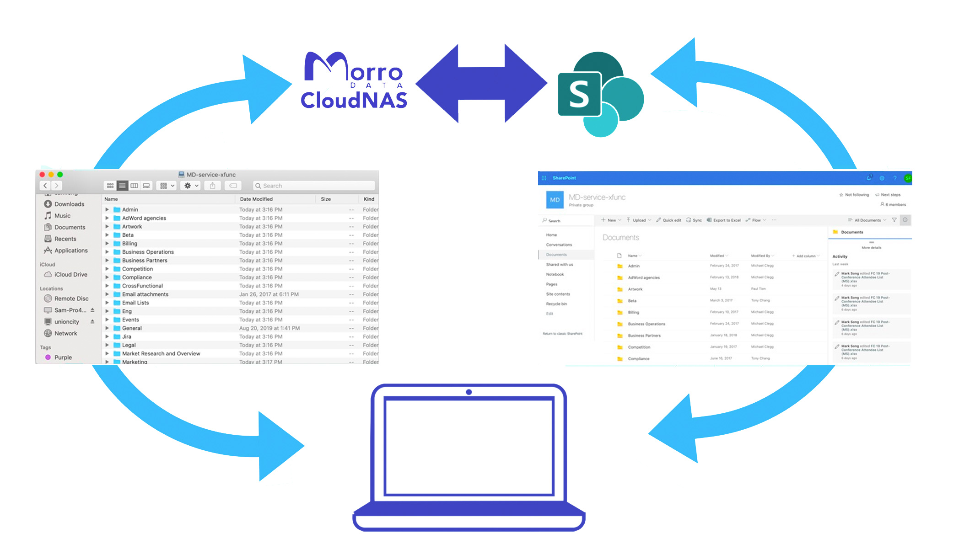Open Downloads in Finder sidebar

tap(64, 204)
